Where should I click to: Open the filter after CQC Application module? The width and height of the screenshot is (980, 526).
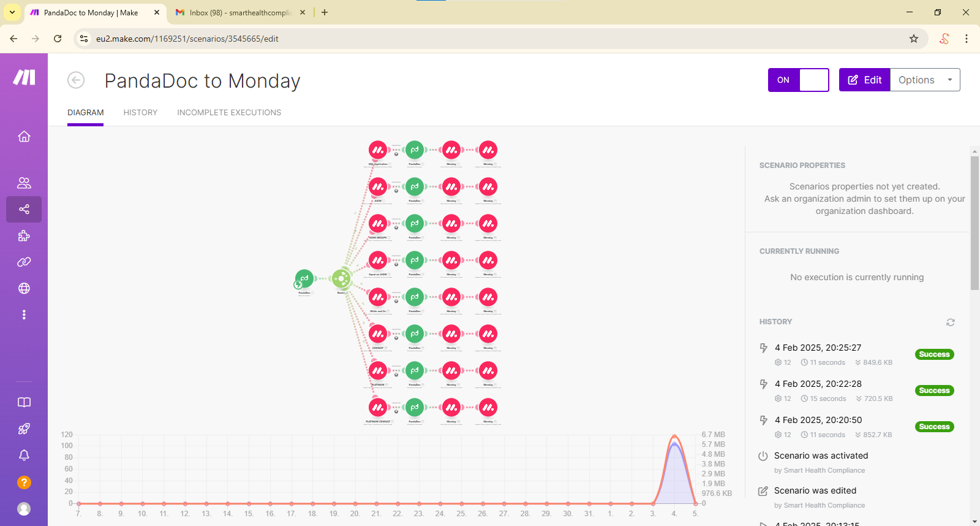[396, 154]
